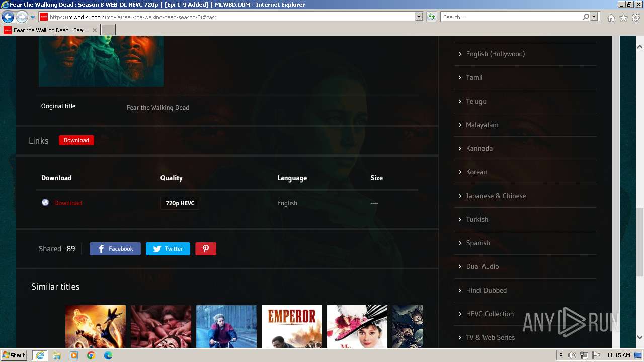Open Japanese & Chinese category
This screenshot has width=644, height=362.
[496, 196]
